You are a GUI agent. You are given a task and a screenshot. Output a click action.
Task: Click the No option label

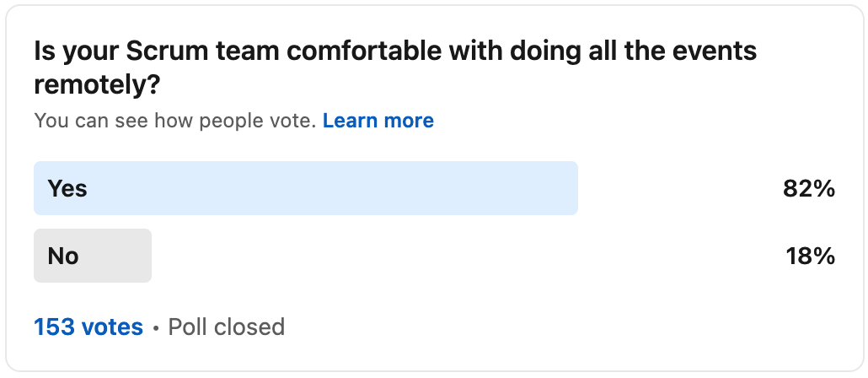[63, 256]
